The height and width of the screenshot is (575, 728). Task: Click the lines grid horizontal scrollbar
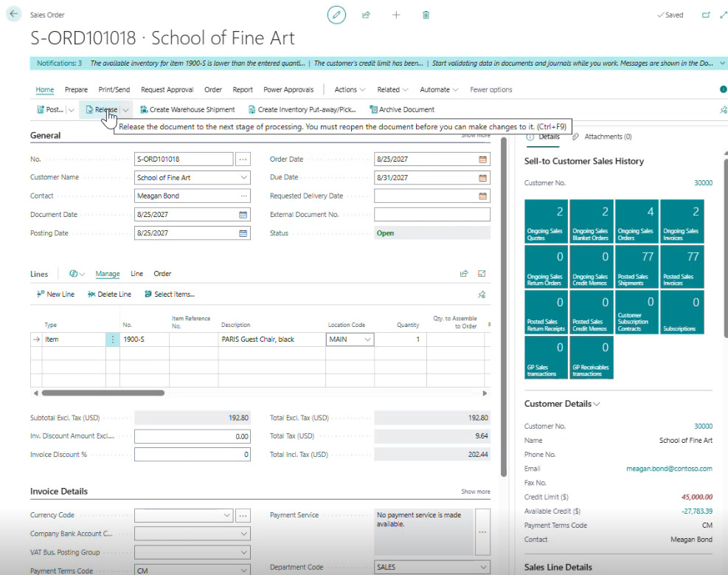[103, 393]
